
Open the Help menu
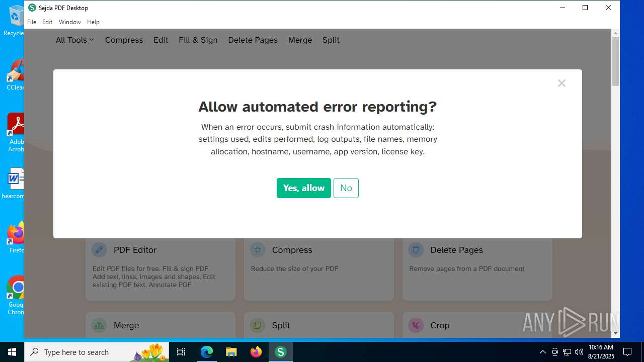point(93,22)
